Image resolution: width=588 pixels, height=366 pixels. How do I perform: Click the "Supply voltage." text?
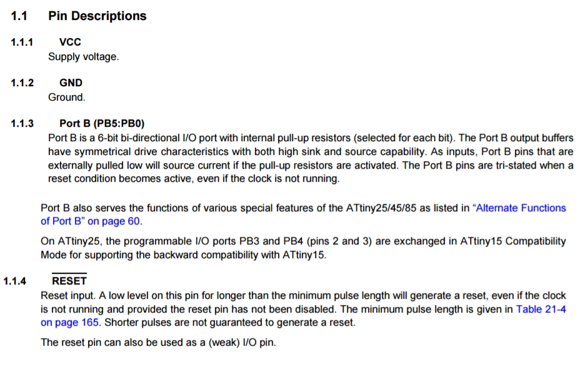coord(83,57)
